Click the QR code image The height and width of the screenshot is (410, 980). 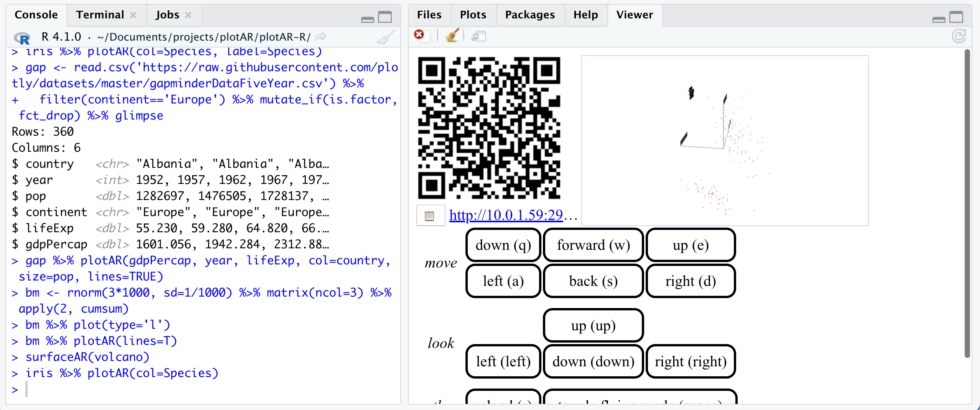(x=489, y=128)
